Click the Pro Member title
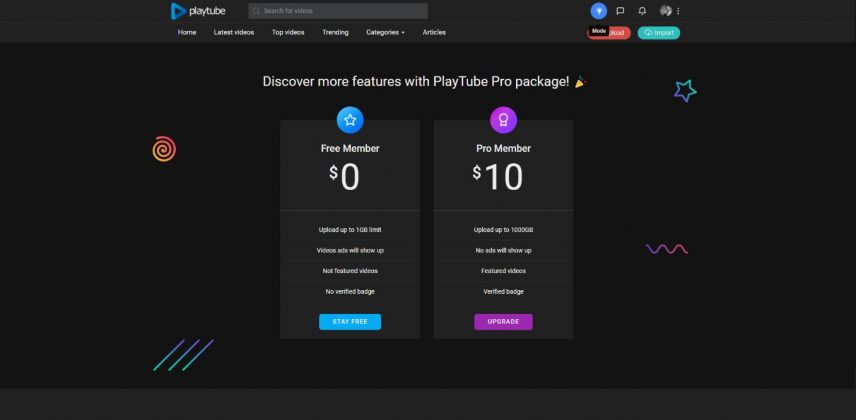The image size is (856, 420). tap(503, 149)
